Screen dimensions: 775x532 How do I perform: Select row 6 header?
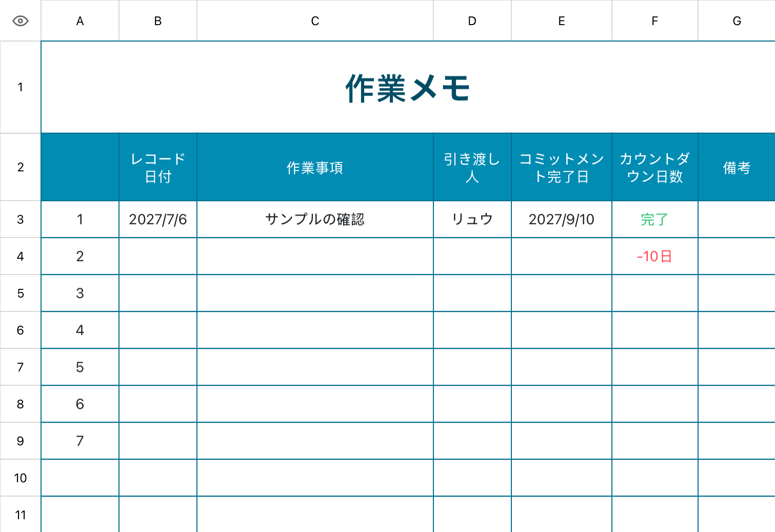coord(21,330)
